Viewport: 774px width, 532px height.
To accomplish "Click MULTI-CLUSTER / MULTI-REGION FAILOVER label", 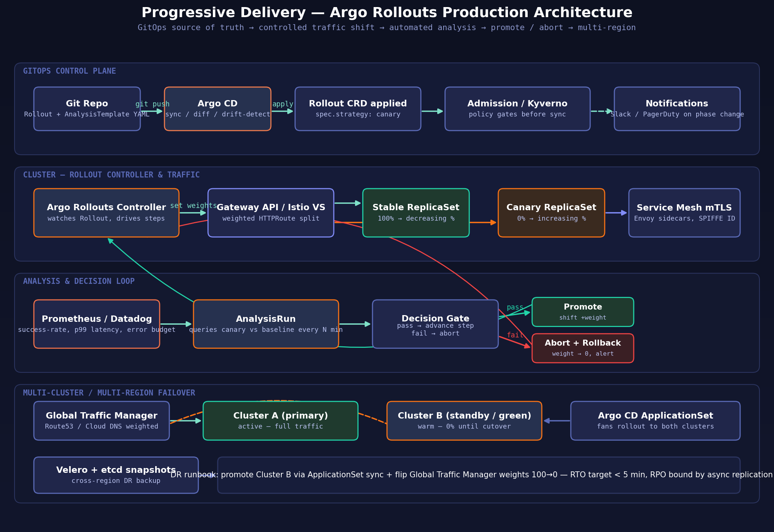I will [x=109, y=393].
